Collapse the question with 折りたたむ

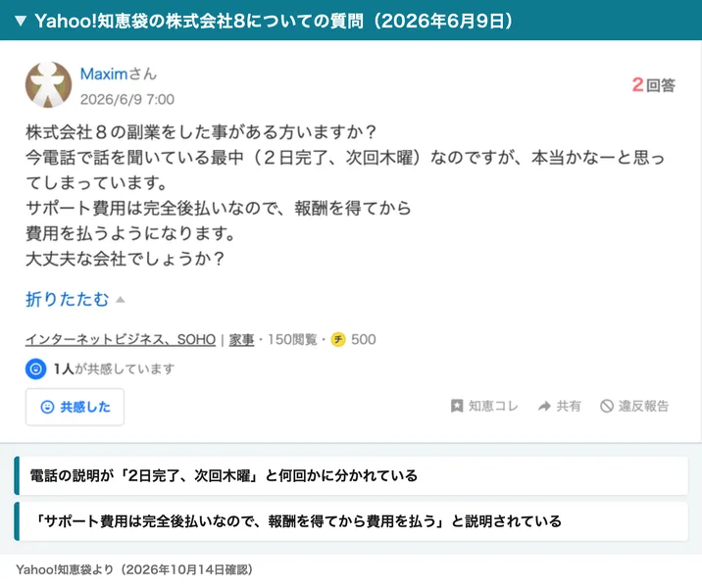(75, 299)
